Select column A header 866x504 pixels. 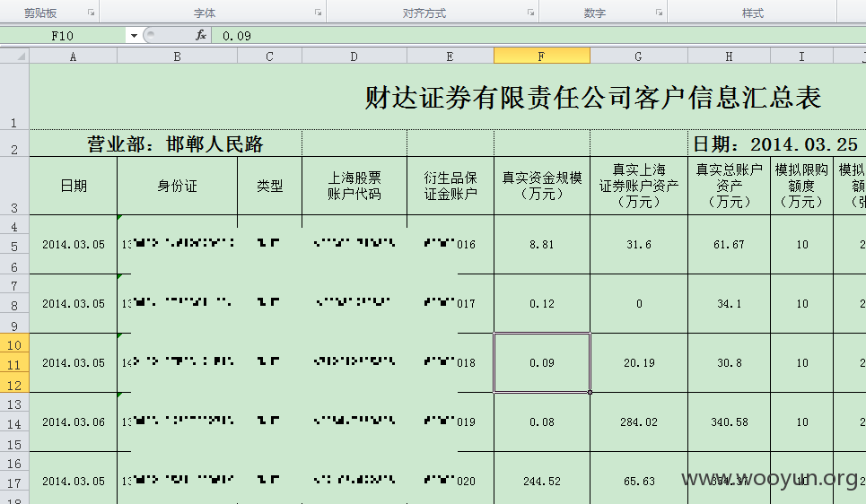pyautogui.click(x=73, y=56)
